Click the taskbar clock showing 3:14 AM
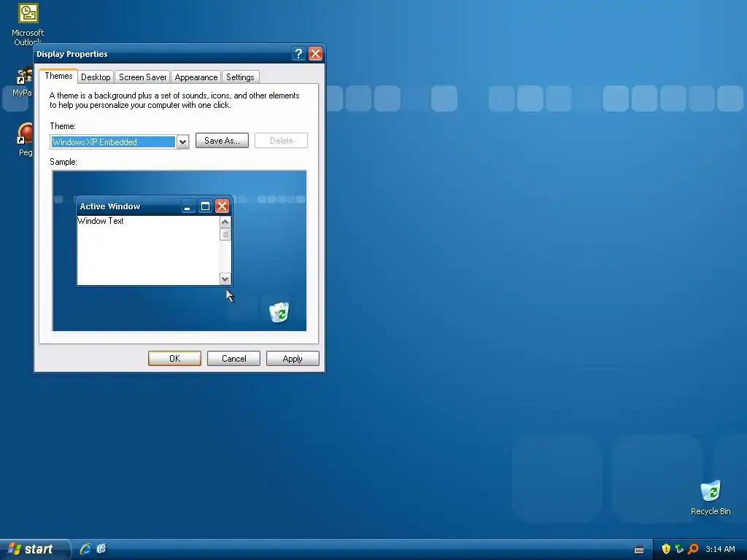 tap(720, 549)
